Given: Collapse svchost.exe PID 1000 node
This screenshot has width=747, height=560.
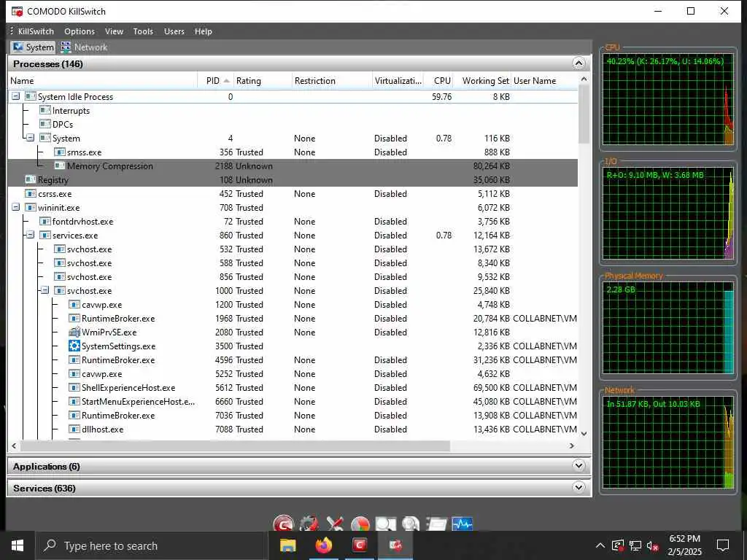Looking at the screenshot, I should (x=44, y=290).
